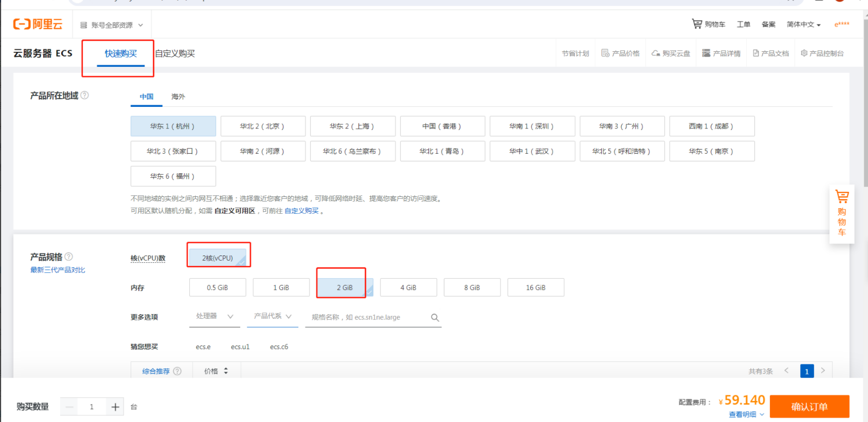Open 最新三代产品对比 link
This screenshot has height=422, width=868.
[x=58, y=270]
